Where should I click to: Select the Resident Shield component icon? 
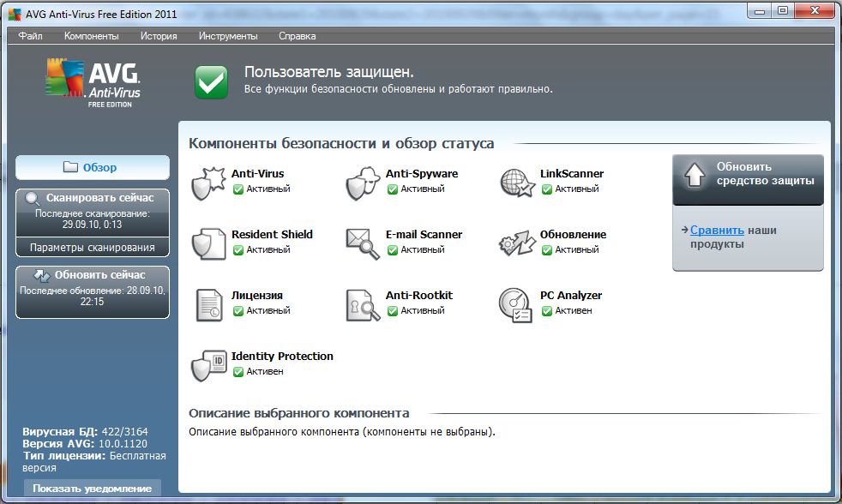click(x=207, y=243)
